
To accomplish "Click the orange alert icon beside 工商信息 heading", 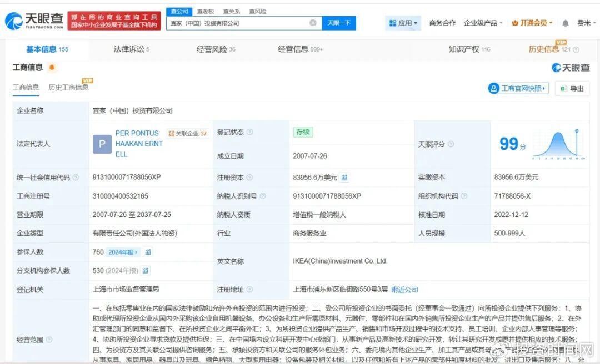I will [52, 68].
